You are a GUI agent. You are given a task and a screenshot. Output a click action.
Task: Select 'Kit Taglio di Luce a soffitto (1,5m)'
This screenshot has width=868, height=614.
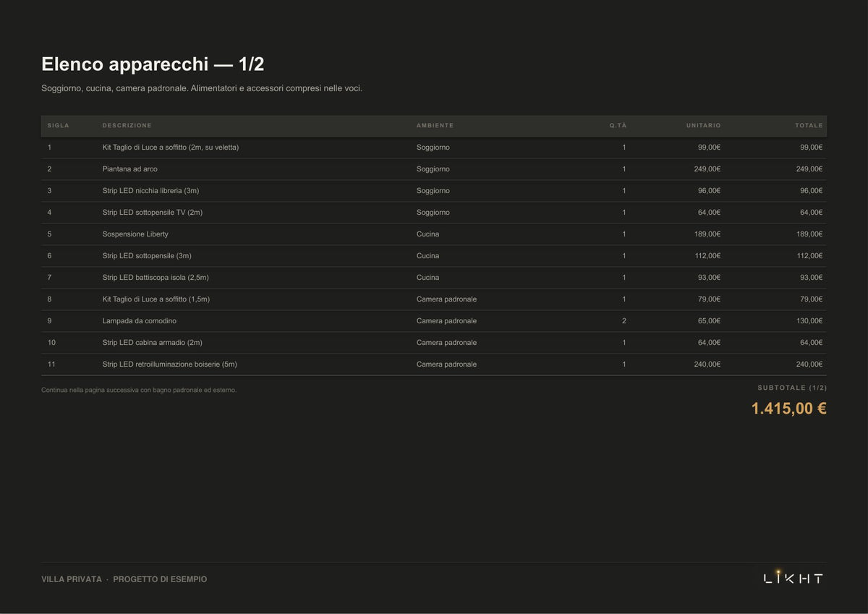point(156,299)
